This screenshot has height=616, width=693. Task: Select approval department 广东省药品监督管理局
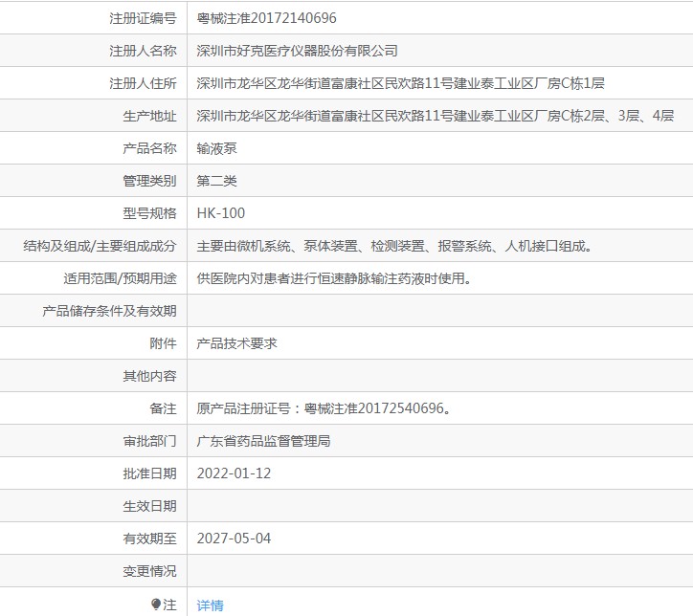(x=263, y=441)
